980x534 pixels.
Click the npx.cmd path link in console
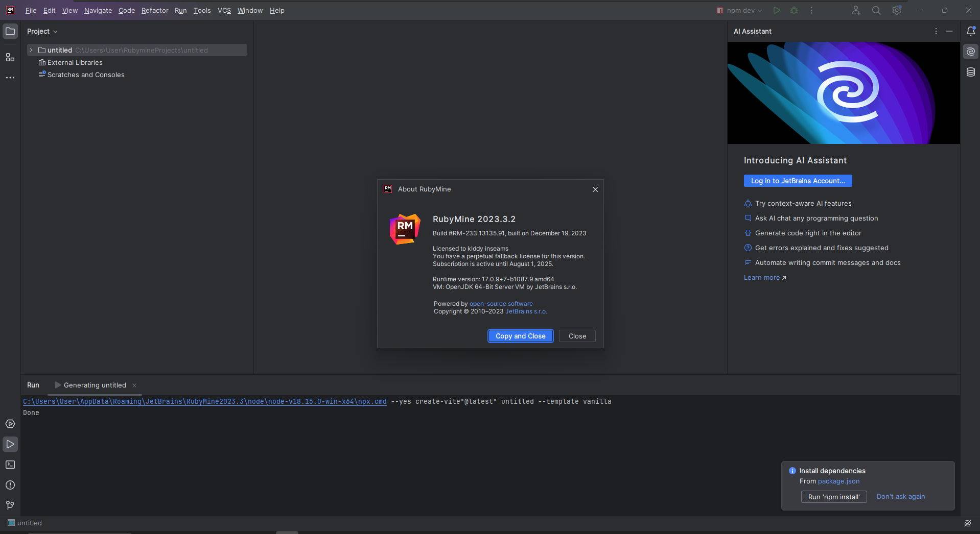[x=204, y=402]
